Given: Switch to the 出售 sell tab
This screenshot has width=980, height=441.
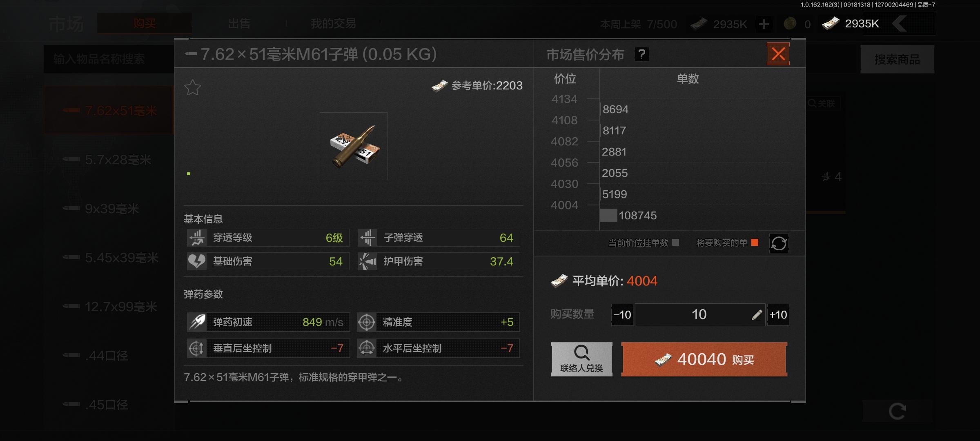Looking at the screenshot, I should point(239,24).
